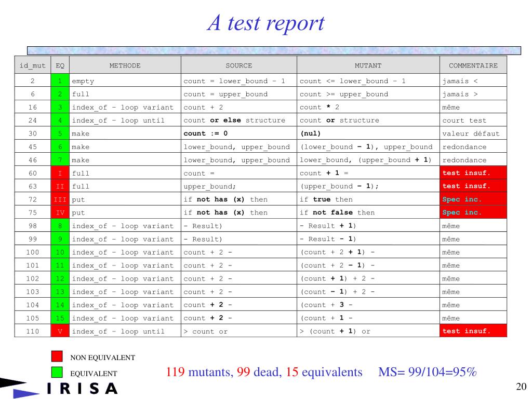Click the mutant '(nul)' cell
This screenshot has width=532, height=399.
click(368, 134)
